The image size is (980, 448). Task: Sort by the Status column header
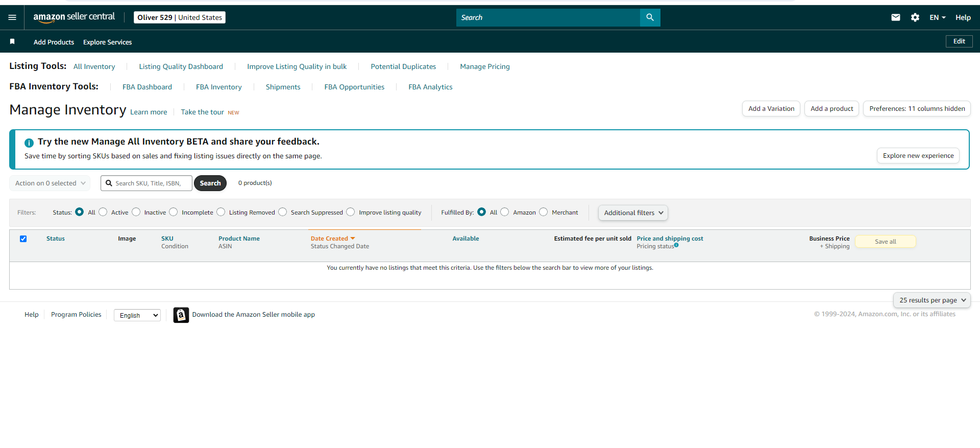tap(56, 239)
